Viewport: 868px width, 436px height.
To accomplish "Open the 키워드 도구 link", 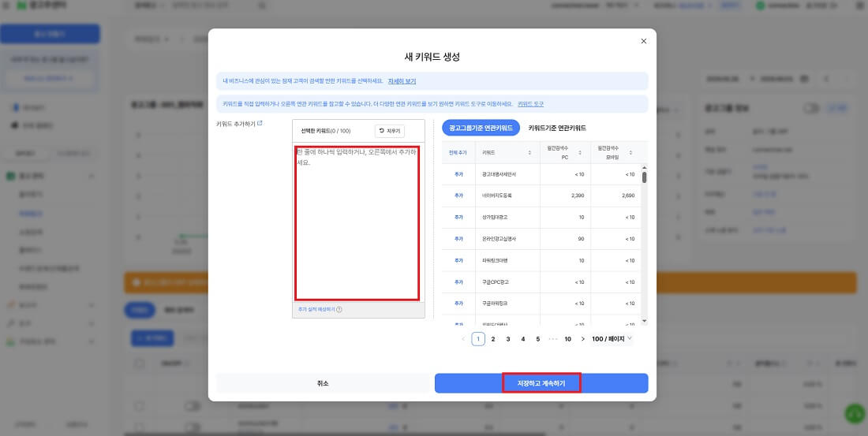I will (530, 104).
